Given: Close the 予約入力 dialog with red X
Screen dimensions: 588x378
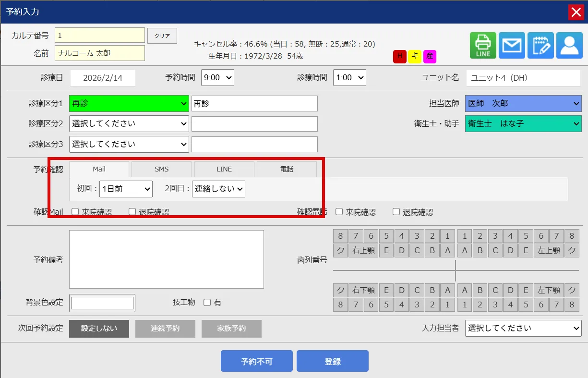Looking at the screenshot, I should tap(576, 12).
